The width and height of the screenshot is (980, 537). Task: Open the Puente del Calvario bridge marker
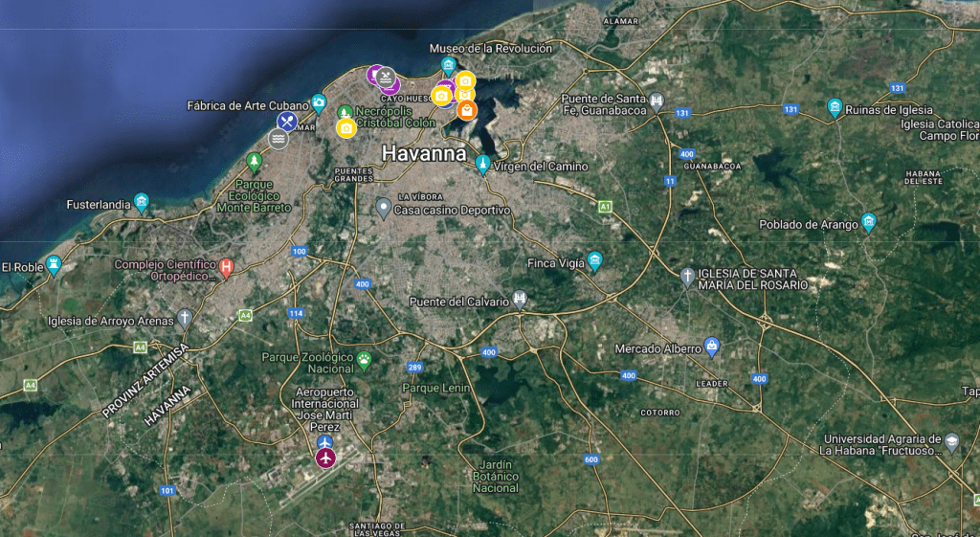(x=520, y=300)
